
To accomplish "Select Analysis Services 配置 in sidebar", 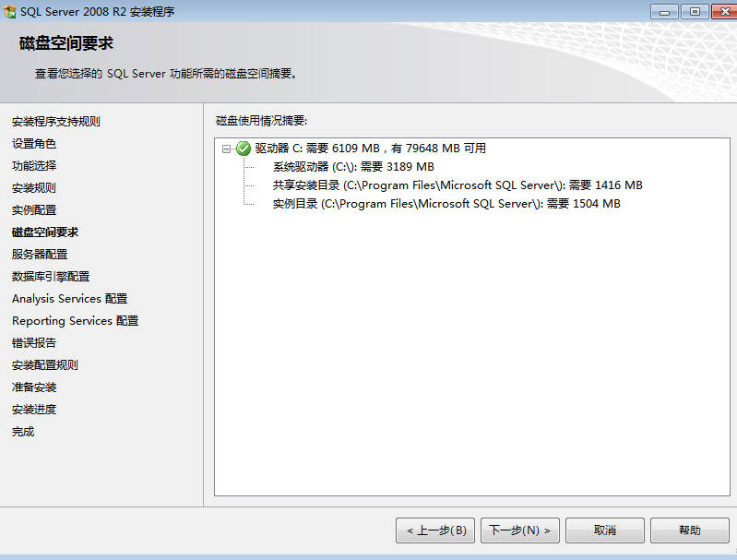I will click(69, 299).
